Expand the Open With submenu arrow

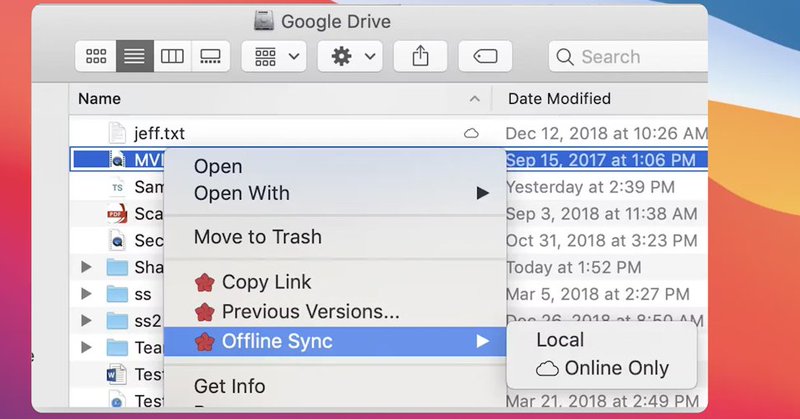click(x=483, y=193)
